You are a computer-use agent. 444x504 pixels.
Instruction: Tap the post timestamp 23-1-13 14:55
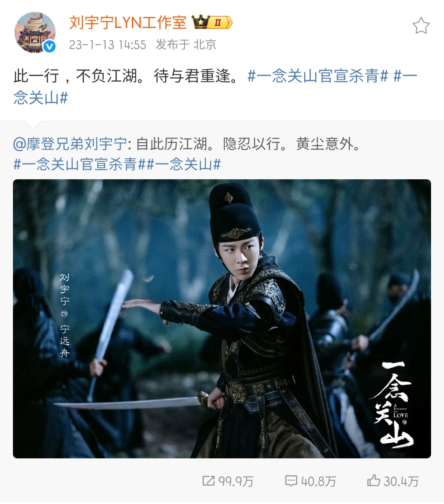(108, 45)
